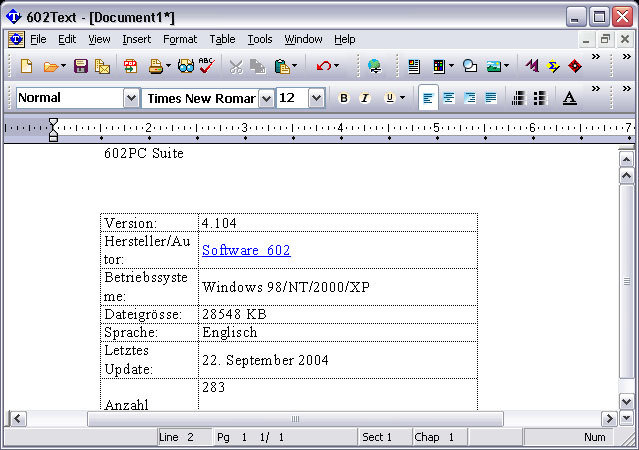Open the numbered list icon

(518, 98)
